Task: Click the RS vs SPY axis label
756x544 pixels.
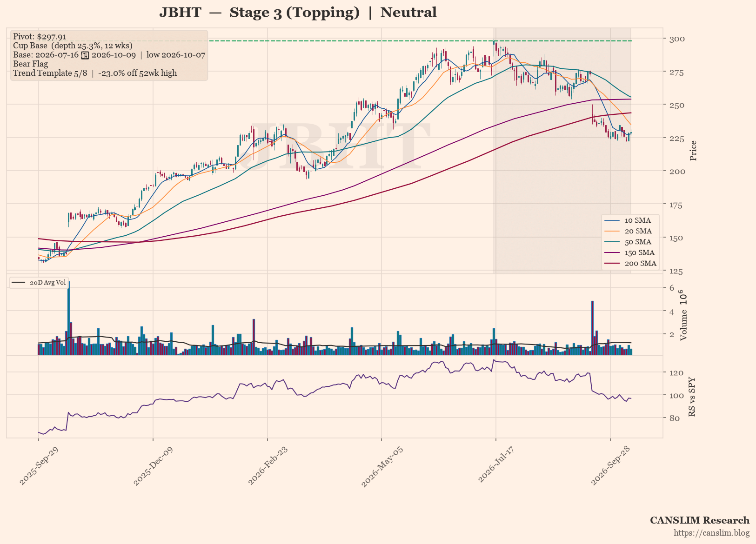Action: [692, 397]
